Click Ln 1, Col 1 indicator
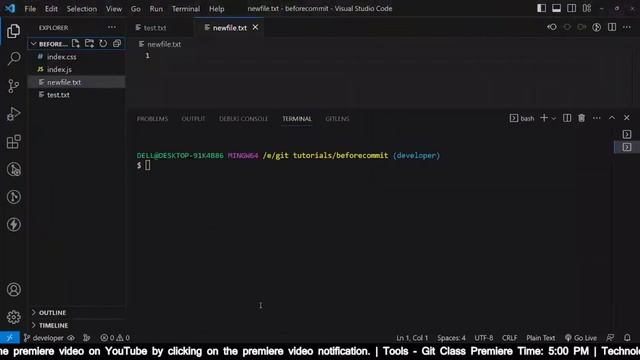The width and height of the screenshot is (640, 360). tap(412, 338)
